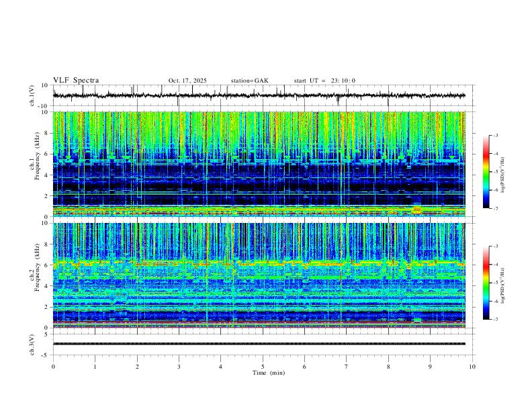Image resolution: width=532 pixels, height=411 pixels.
Task: Click the 'start UT = 23:10:0' text
Action: (x=324, y=81)
